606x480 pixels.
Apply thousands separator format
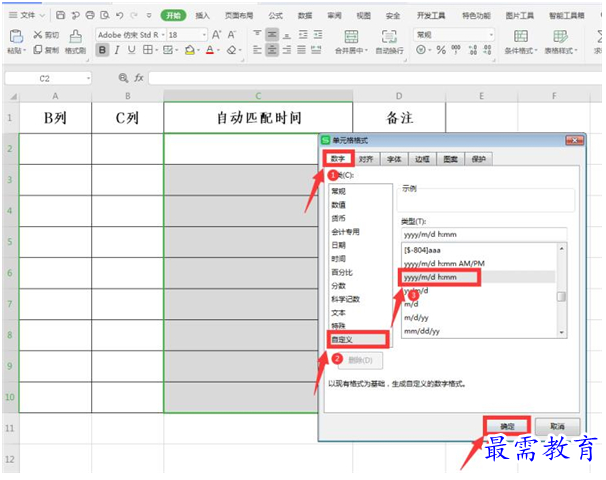[x=456, y=49]
